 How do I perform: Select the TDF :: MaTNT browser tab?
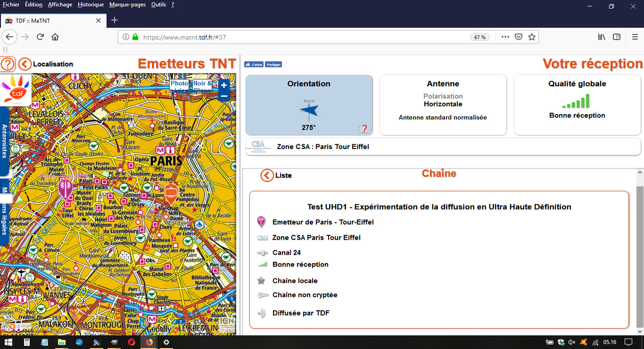coord(53,20)
